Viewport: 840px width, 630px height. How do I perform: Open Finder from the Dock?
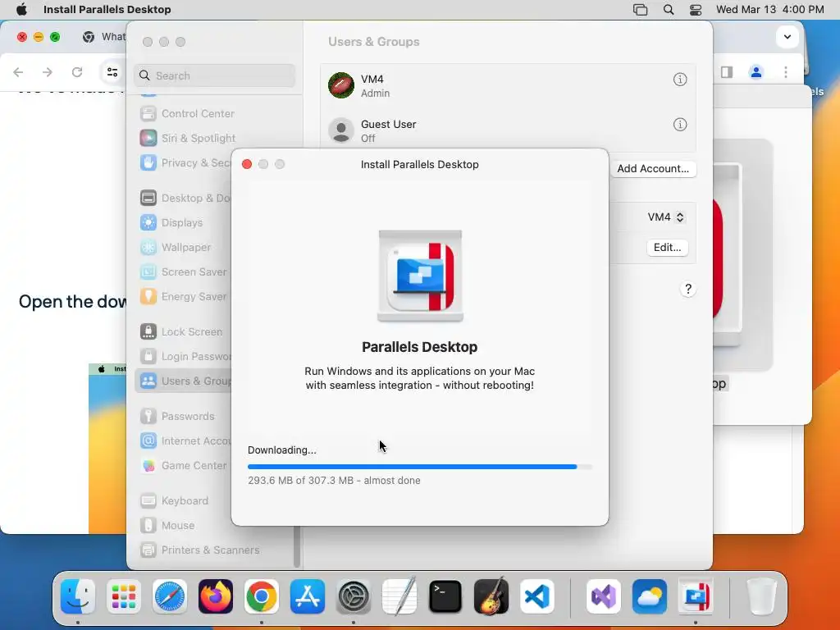[x=78, y=596]
